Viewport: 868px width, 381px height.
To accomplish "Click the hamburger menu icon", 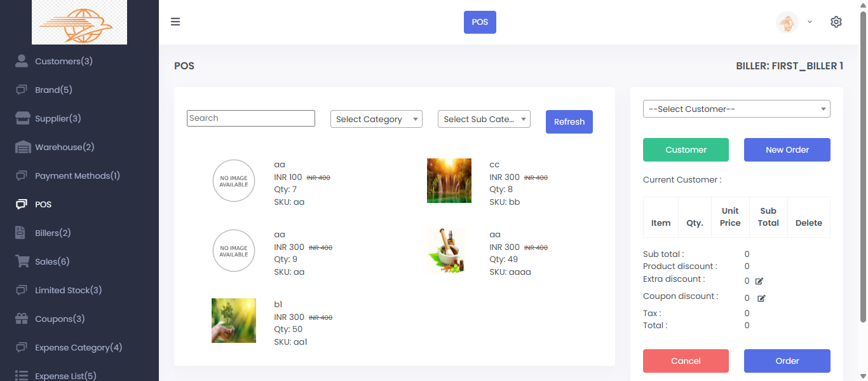I will click(x=175, y=22).
